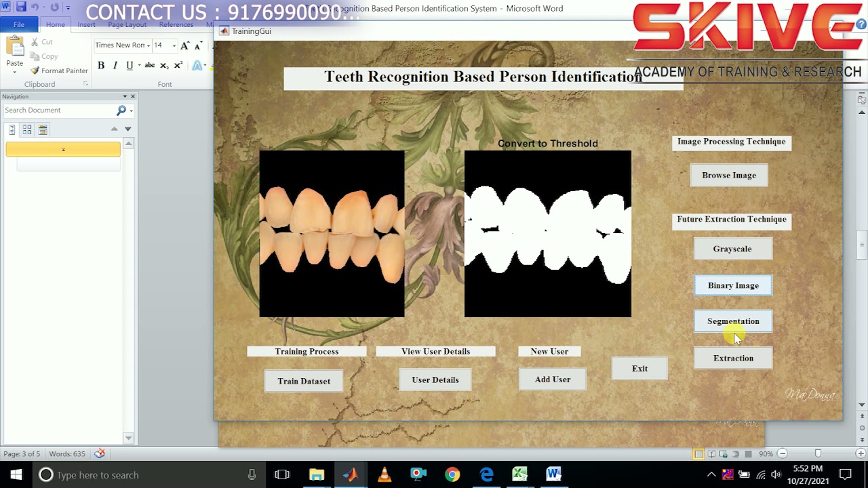
Task: Expand the Paste options arrow
Action: (14, 71)
